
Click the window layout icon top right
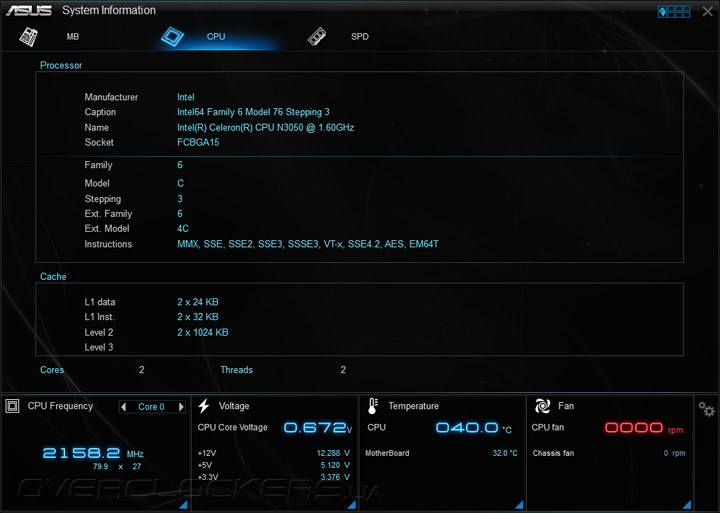(x=674, y=11)
